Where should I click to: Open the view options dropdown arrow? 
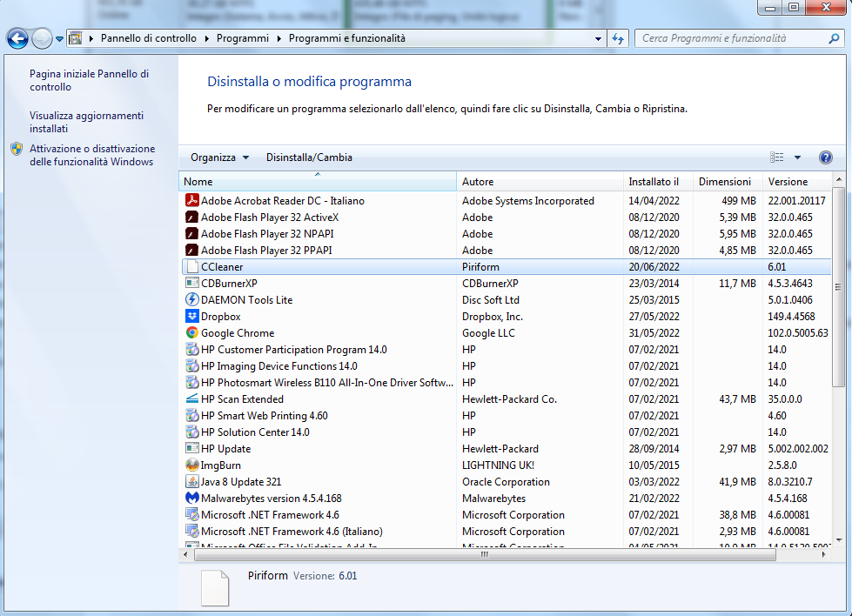(797, 157)
